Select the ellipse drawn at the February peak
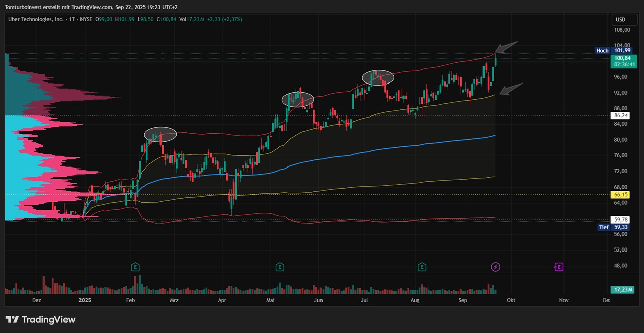 click(160, 134)
